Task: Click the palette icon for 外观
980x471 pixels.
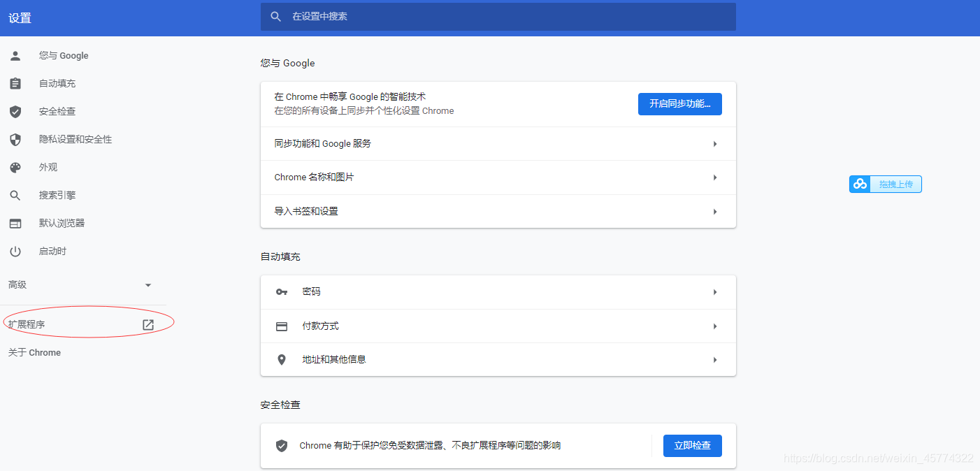Action: 15,168
